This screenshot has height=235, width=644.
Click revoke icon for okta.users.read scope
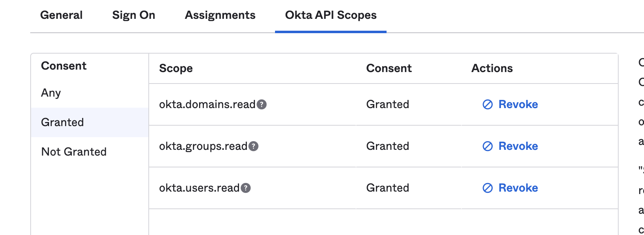click(487, 188)
